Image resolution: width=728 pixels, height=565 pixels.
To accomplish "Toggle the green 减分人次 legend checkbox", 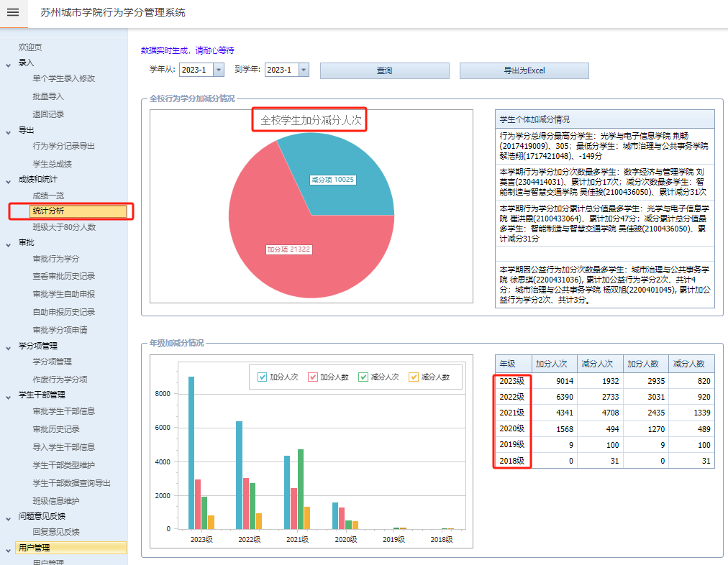I will [x=363, y=377].
